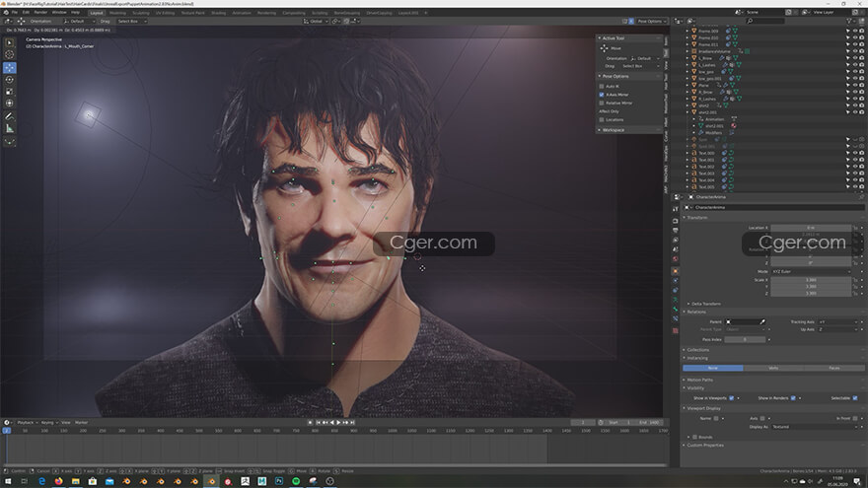The image size is (868, 488).
Task: Open the Global transform orientation dropdown
Action: (316, 21)
